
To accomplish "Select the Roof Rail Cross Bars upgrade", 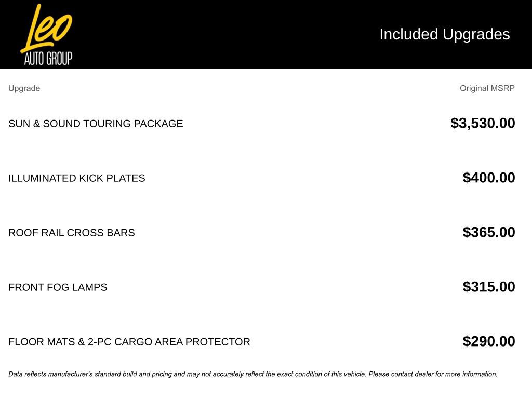I will [x=72, y=233].
